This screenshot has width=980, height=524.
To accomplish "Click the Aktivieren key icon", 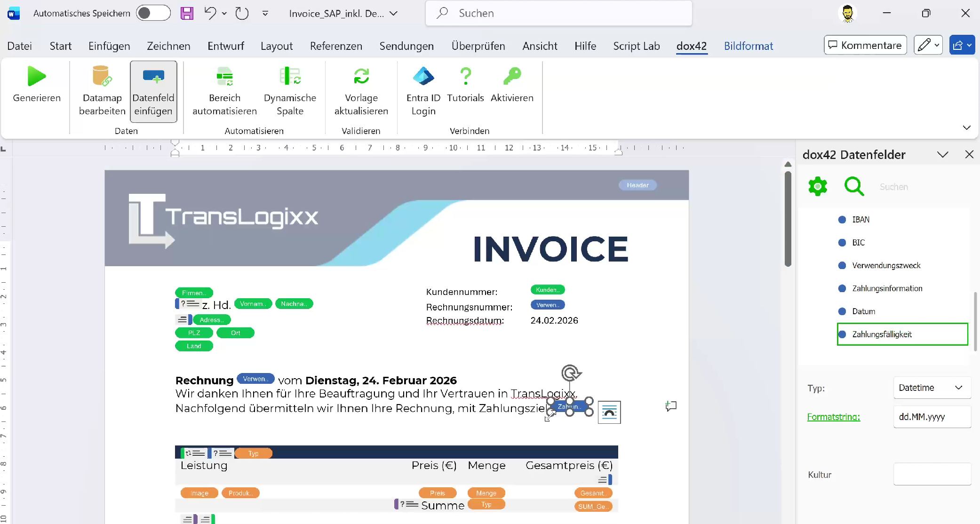I will pos(512,76).
